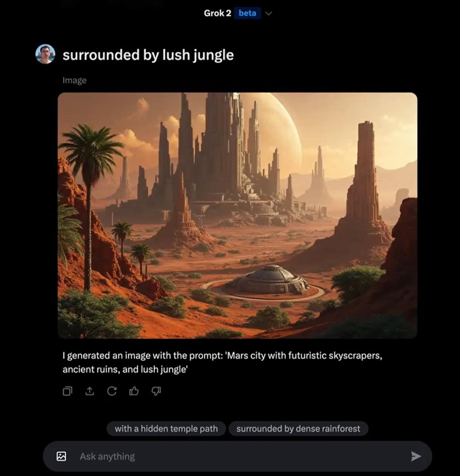460x476 pixels.
Task: Share the response via the upload arrow icon
Action: (x=90, y=391)
